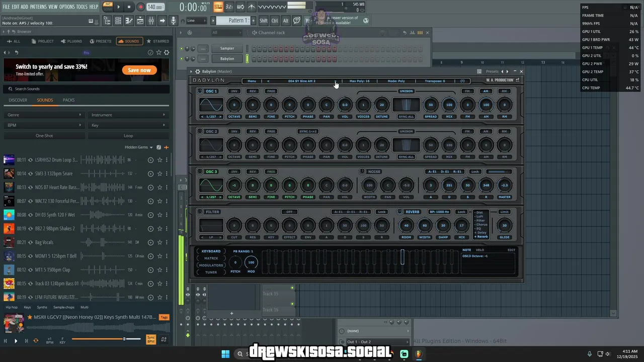Expand the Hidden Gems sort dropdown
The height and width of the screenshot is (362, 644).
click(x=139, y=147)
